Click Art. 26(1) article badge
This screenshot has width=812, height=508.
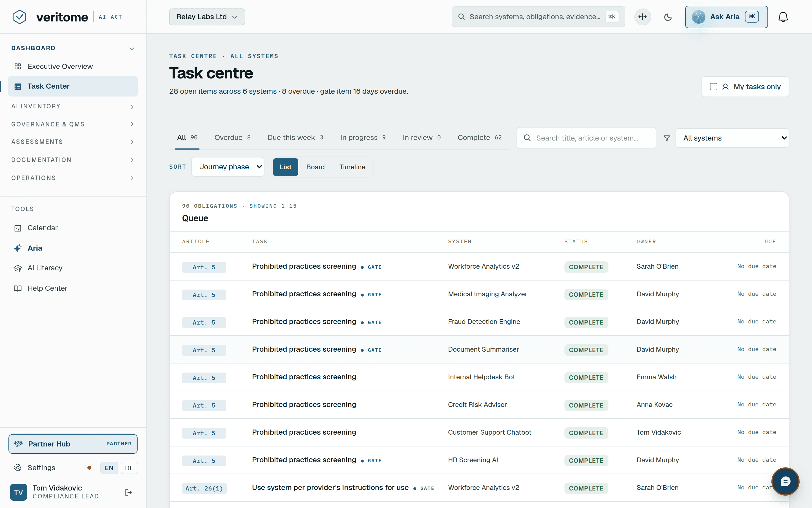204,488
